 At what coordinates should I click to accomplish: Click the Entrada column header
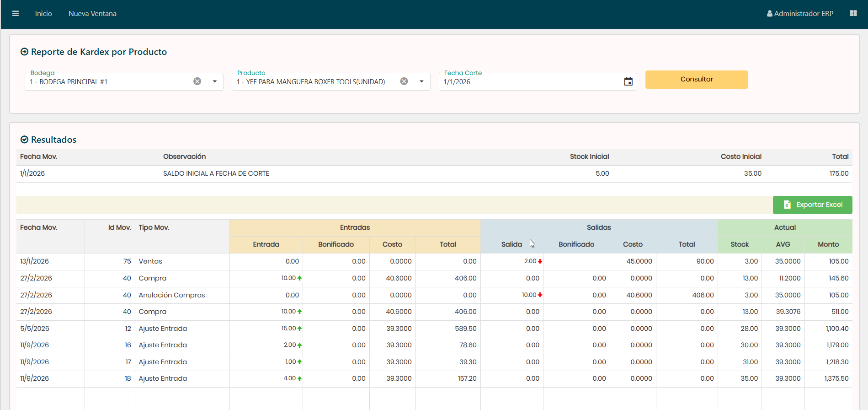(266, 244)
